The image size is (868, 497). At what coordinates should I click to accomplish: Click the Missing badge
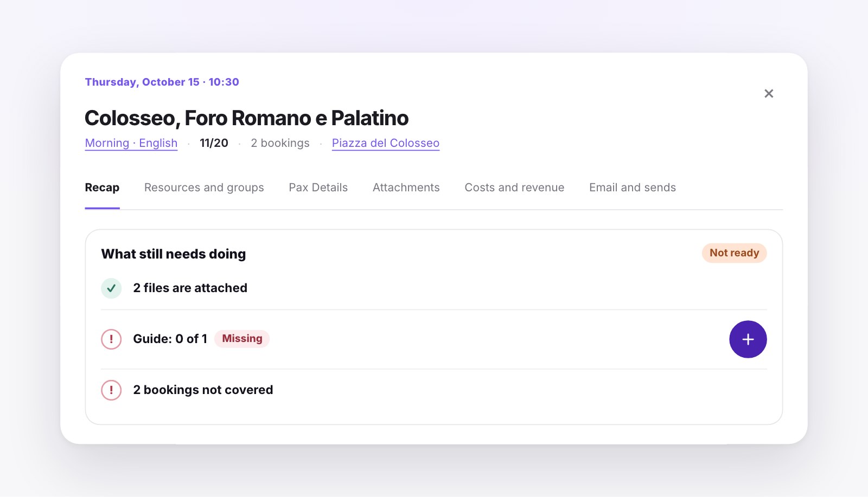pos(242,339)
